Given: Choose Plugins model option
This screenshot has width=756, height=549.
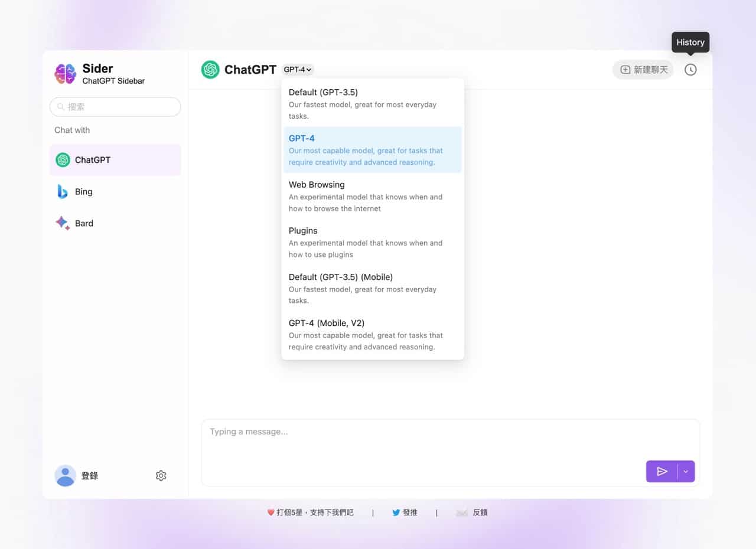Looking at the screenshot, I should pyautogui.click(x=373, y=242).
